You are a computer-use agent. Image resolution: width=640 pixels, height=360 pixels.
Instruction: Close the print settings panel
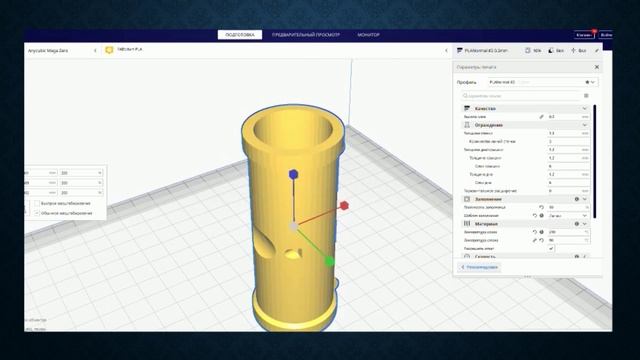tap(597, 67)
